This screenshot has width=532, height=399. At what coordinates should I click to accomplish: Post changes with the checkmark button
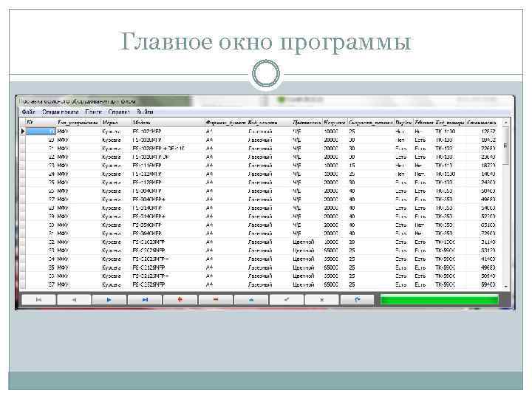[x=287, y=299]
